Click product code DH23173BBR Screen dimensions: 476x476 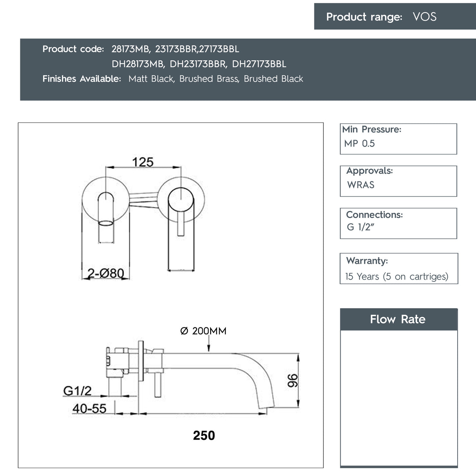coord(198,64)
